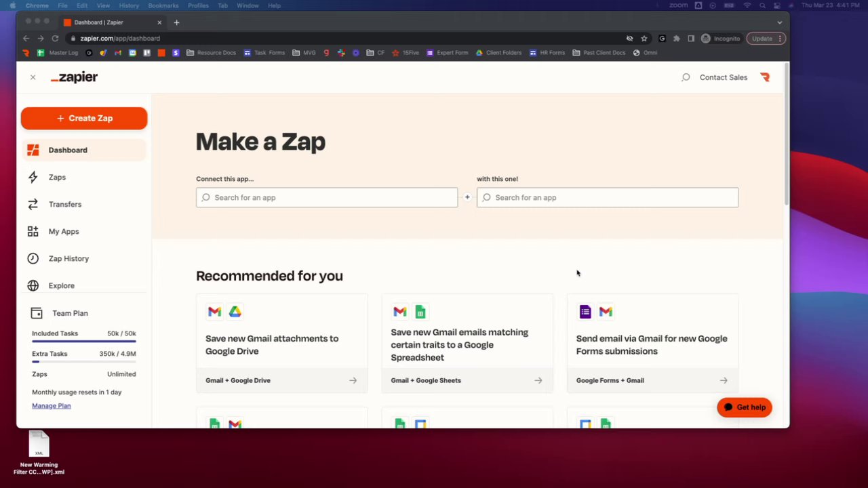Click the Extra Tasks usage bar
This screenshot has width=868, height=488.
click(84, 361)
